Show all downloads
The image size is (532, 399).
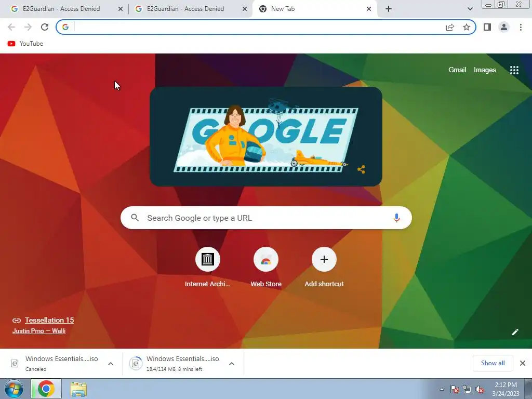pyautogui.click(x=493, y=363)
